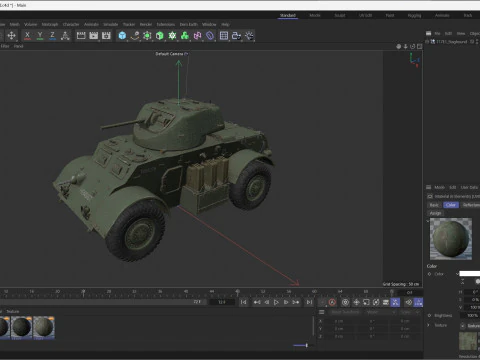Image resolution: width=480 pixels, height=360 pixels.
Task: Open the Character menu
Action: (71, 24)
